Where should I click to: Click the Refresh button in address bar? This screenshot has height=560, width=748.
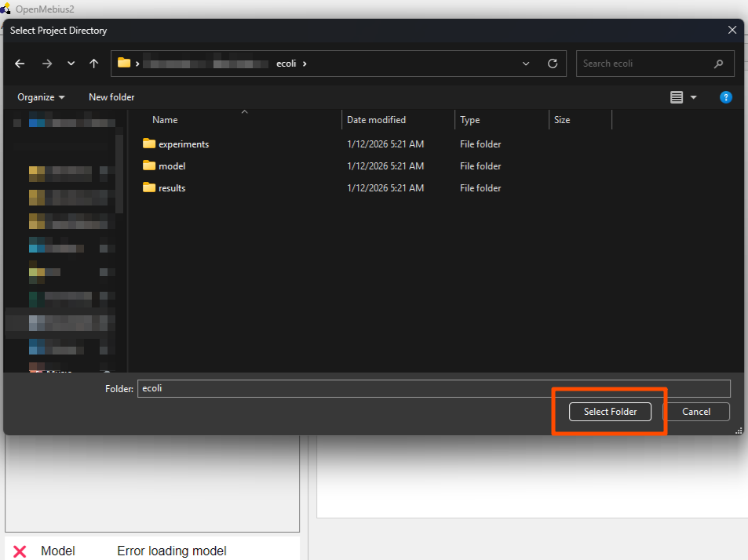coord(553,64)
